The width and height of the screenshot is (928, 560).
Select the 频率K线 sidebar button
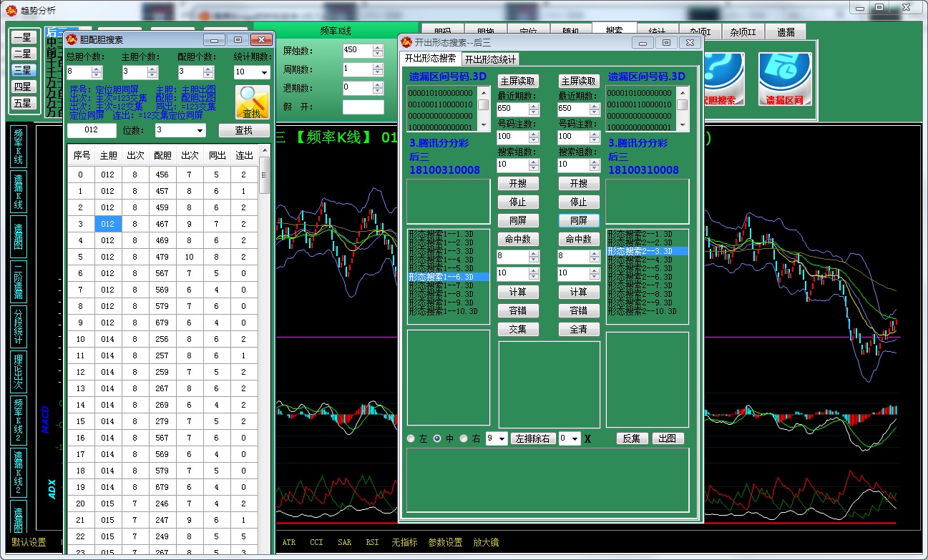pos(19,147)
